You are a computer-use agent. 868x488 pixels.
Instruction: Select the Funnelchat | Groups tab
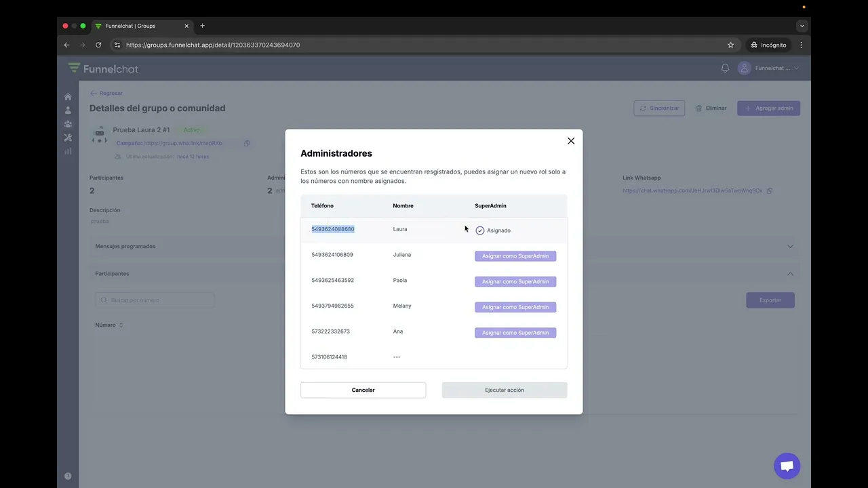click(x=142, y=26)
